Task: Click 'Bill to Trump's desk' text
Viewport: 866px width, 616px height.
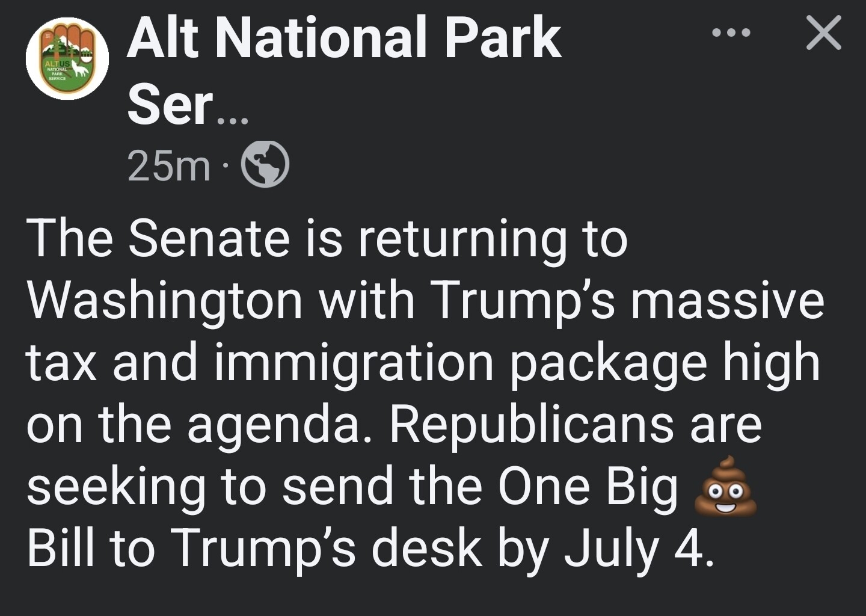Action: coord(254,549)
